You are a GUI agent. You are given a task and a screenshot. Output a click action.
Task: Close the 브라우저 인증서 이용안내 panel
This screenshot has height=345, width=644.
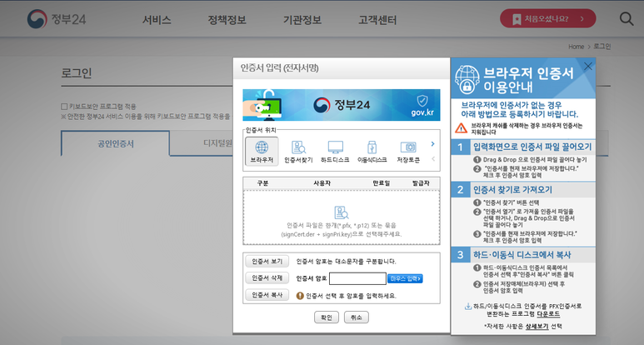588,66
